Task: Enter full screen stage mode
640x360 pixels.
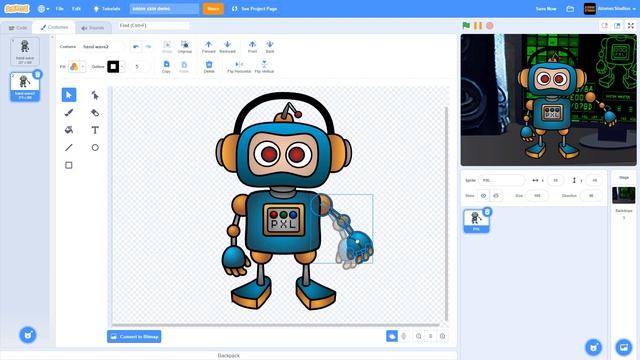Action: (x=631, y=25)
